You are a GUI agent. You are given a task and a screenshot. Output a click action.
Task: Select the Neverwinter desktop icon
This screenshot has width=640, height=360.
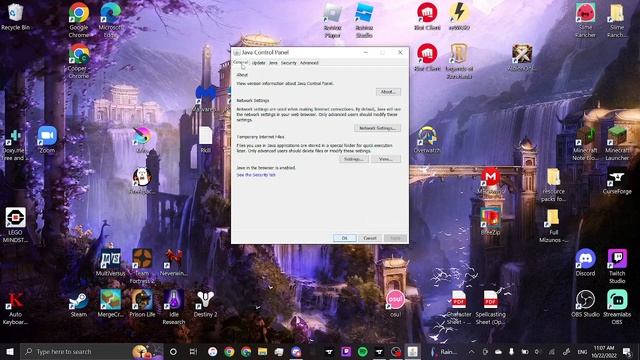(x=174, y=262)
